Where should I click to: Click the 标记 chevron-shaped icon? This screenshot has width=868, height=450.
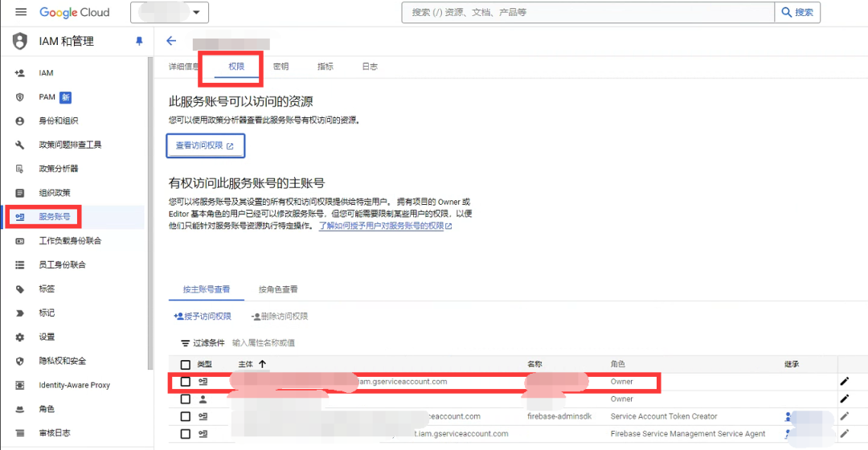point(20,313)
